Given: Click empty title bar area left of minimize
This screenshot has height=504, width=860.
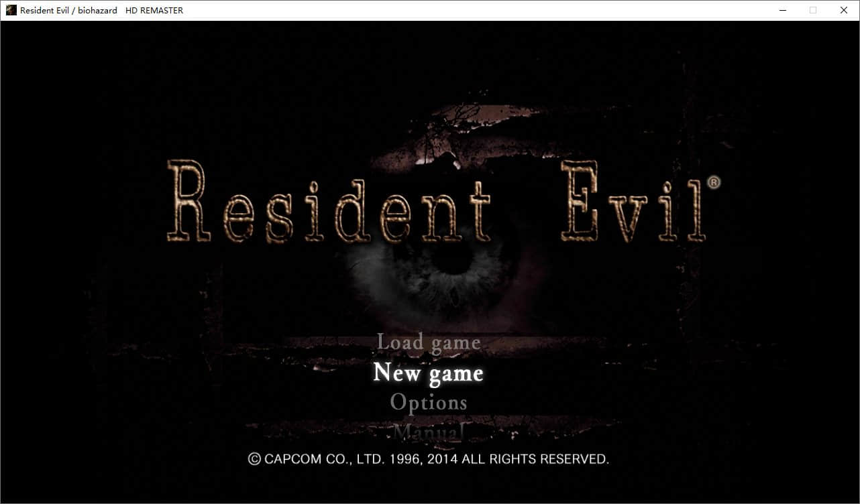Looking at the screenshot, I should click(x=470, y=10).
